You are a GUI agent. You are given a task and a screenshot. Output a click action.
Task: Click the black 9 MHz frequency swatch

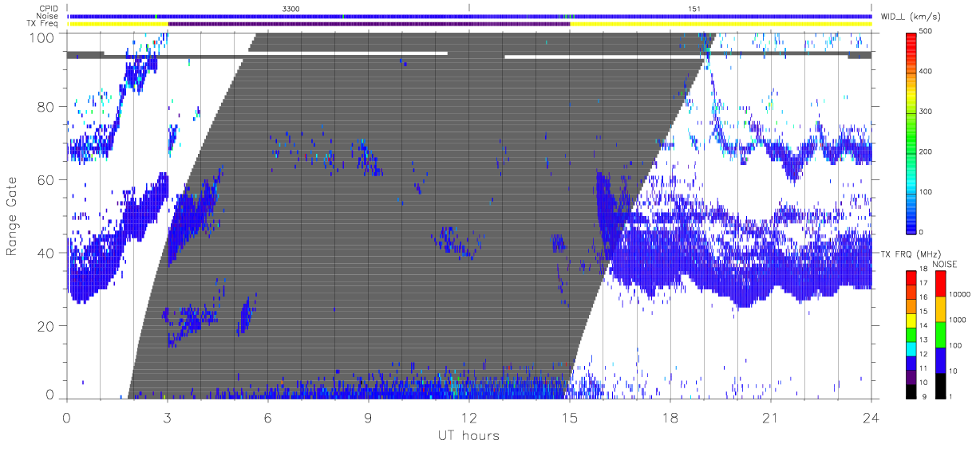[x=912, y=391]
